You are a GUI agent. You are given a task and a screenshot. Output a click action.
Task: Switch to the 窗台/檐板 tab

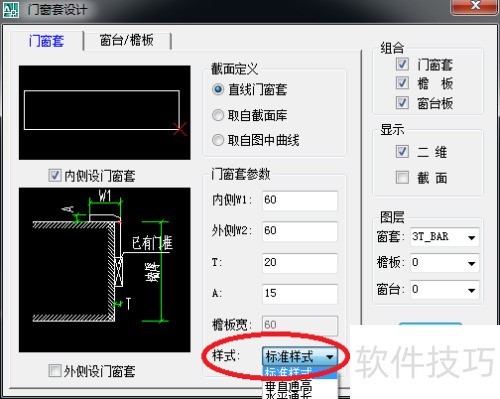[x=127, y=41]
